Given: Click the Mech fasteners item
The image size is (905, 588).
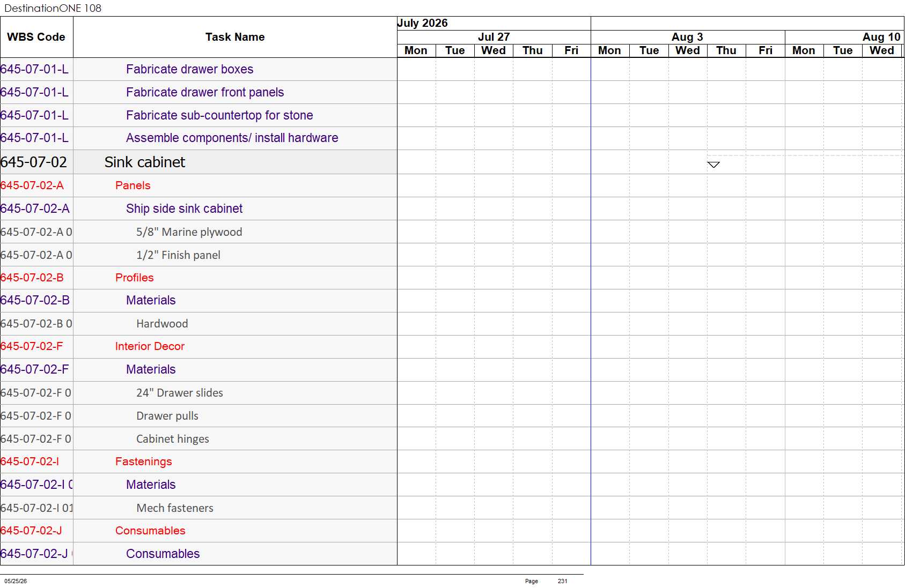Looking at the screenshot, I should [x=174, y=508].
